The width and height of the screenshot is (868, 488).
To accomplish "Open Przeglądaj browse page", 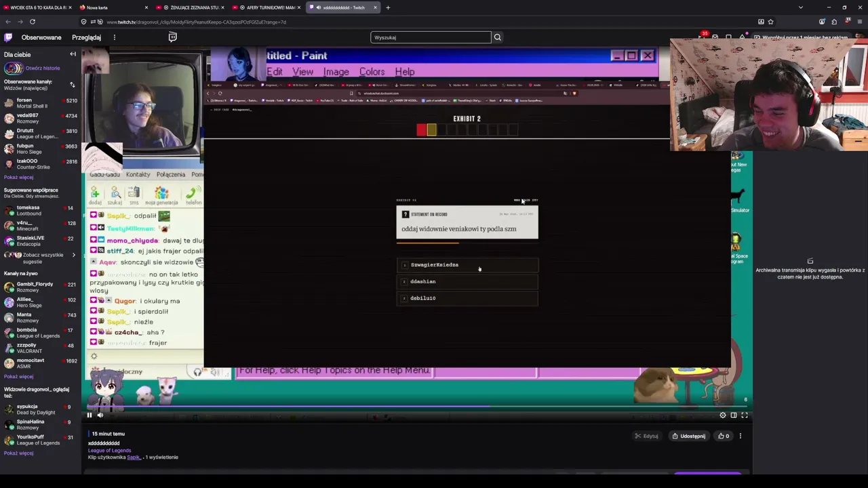I will [87, 37].
